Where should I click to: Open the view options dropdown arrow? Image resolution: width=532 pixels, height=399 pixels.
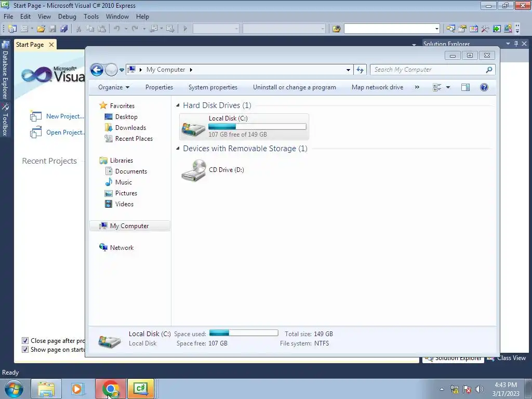pos(448,87)
